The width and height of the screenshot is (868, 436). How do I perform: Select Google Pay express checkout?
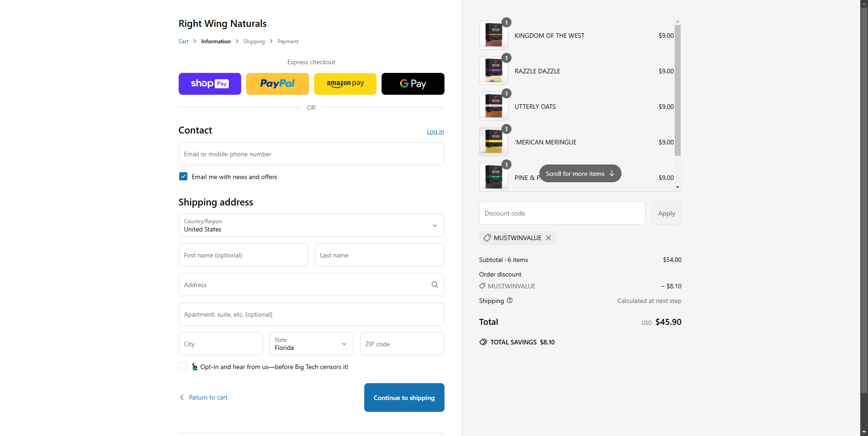click(413, 84)
